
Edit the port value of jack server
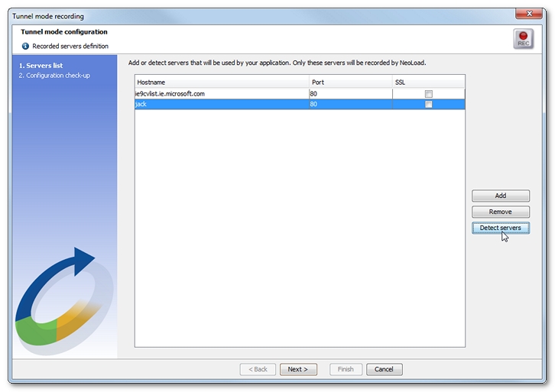tap(350, 105)
